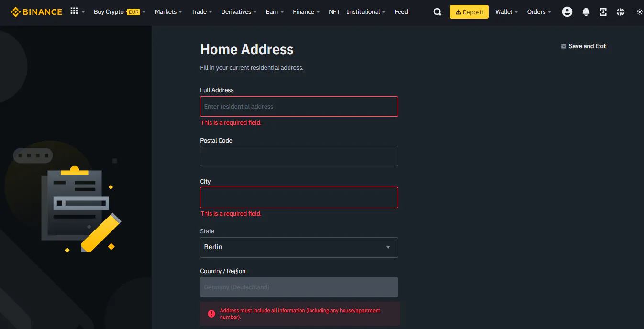Viewport: 644px width, 329px height.
Task: Expand the Buy Crypto menu
Action: tap(120, 12)
